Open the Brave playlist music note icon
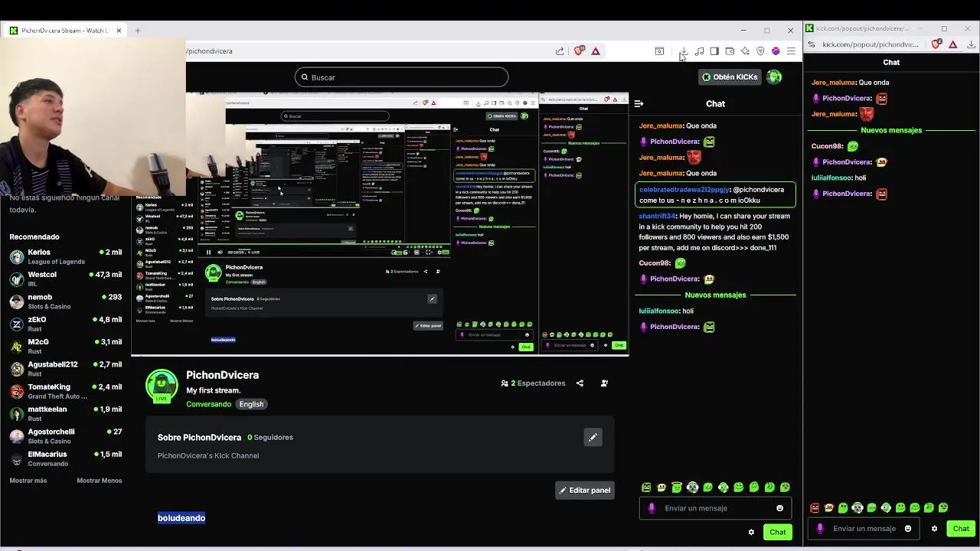Screen dimensions: 980x551 699,51
